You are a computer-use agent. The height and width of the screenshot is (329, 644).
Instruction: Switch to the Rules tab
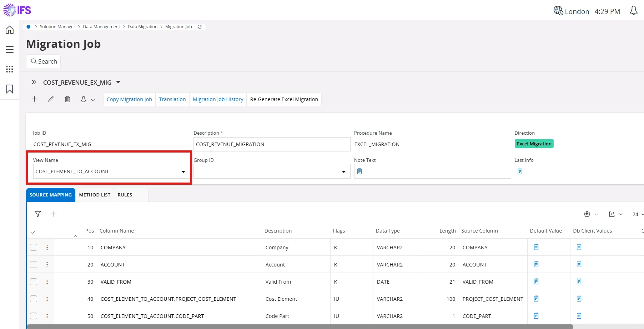(125, 195)
